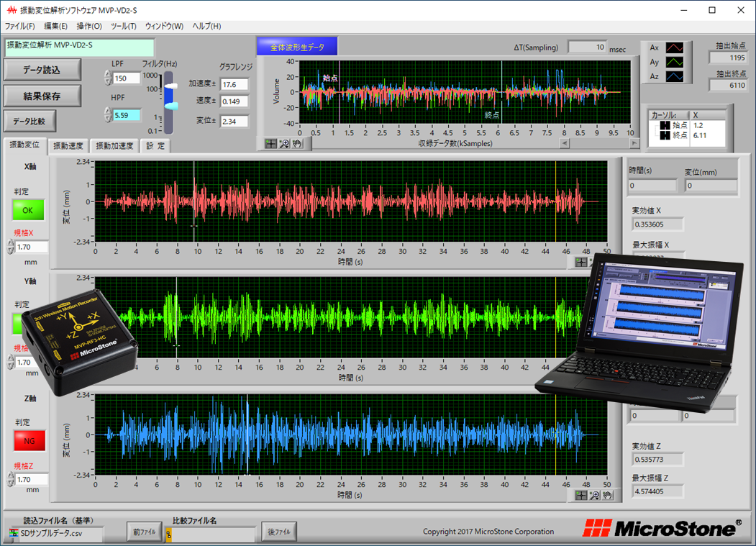The image size is (756, 546).
Task: Click the 始点 cursor icon in the cursor legend
Action: click(x=665, y=125)
